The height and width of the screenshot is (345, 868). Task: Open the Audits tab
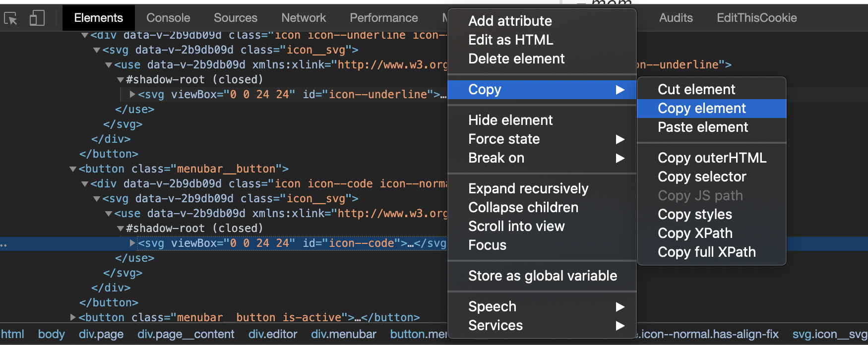point(676,18)
